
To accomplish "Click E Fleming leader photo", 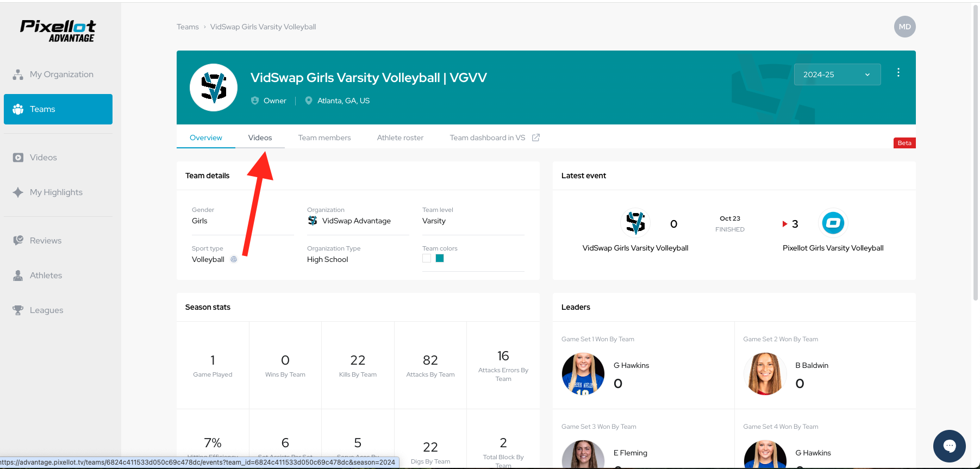I will coord(583,454).
